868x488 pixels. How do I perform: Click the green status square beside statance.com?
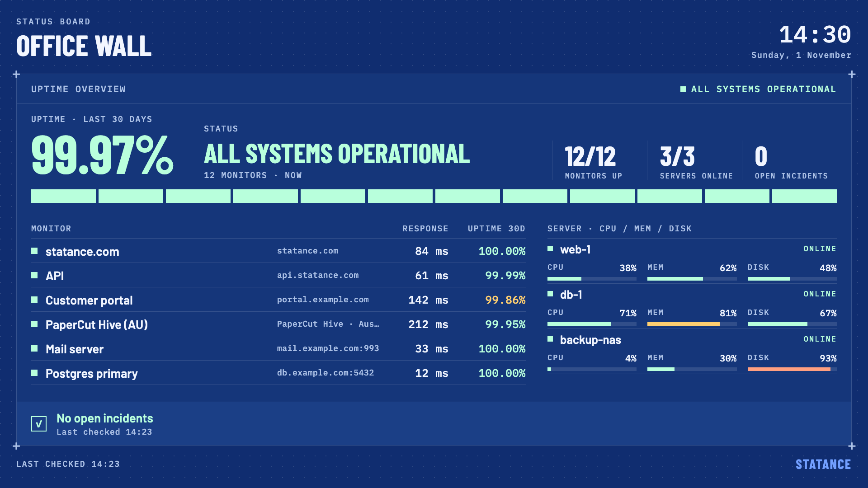(x=34, y=251)
